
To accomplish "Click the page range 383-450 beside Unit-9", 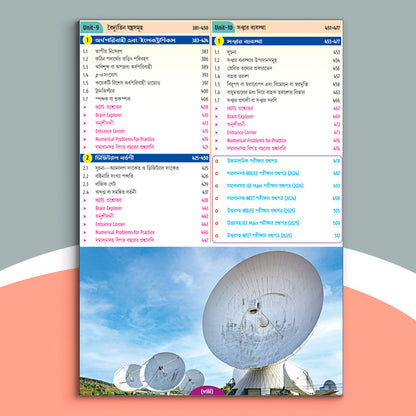I will [x=200, y=28].
